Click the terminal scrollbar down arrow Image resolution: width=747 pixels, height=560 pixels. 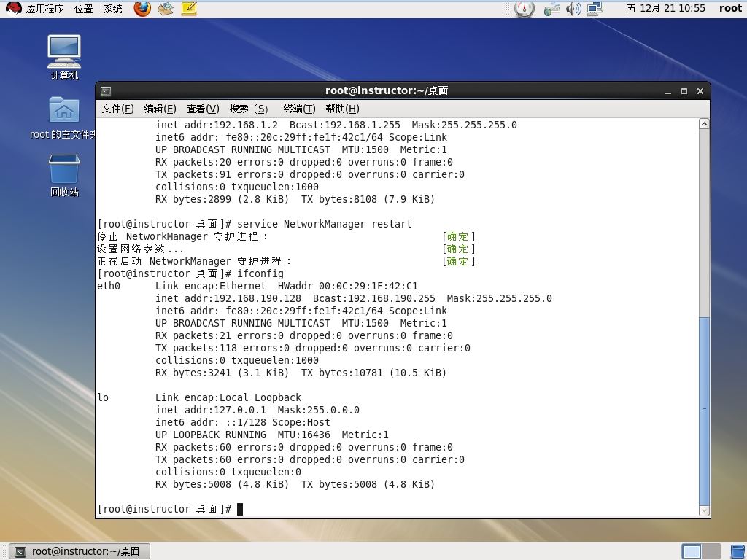click(x=704, y=510)
